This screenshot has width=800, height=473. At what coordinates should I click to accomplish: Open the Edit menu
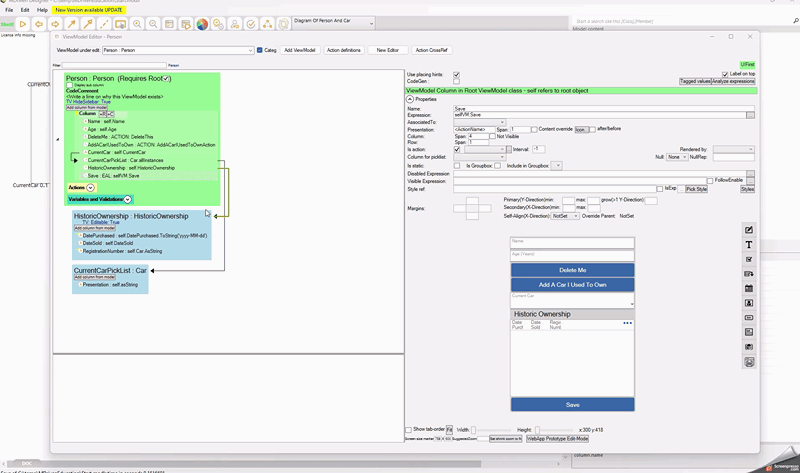pos(25,10)
